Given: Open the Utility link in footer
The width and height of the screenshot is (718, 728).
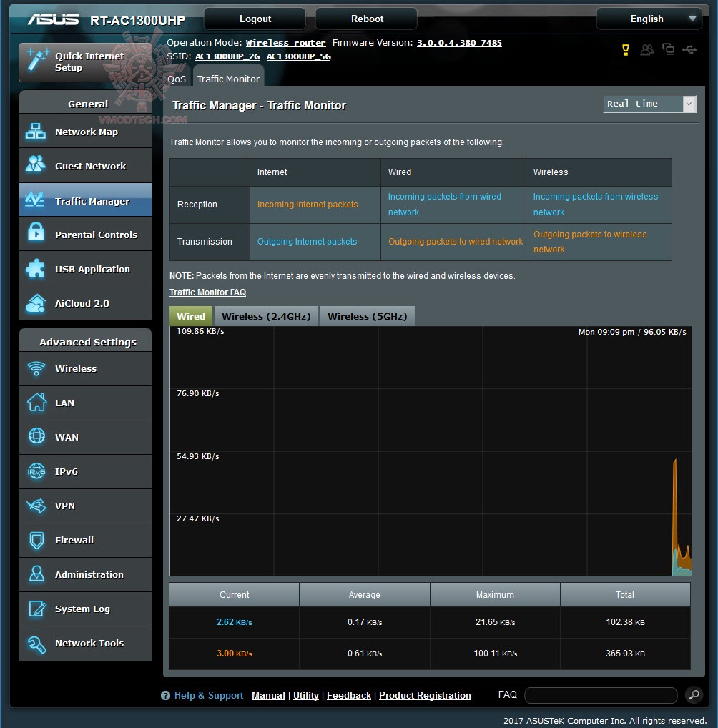Looking at the screenshot, I should 305,695.
